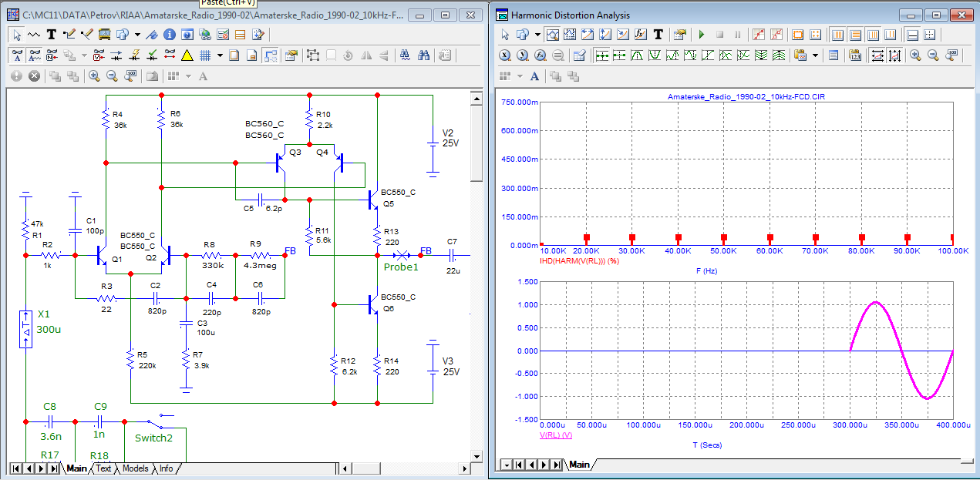Click the Info mode icon (blue i)
The height and width of the screenshot is (480, 980).
pyautogui.click(x=169, y=35)
